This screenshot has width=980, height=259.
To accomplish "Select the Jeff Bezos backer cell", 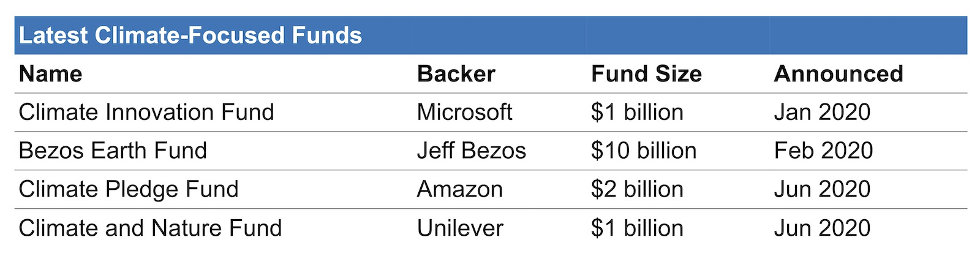I will pos(471,151).
